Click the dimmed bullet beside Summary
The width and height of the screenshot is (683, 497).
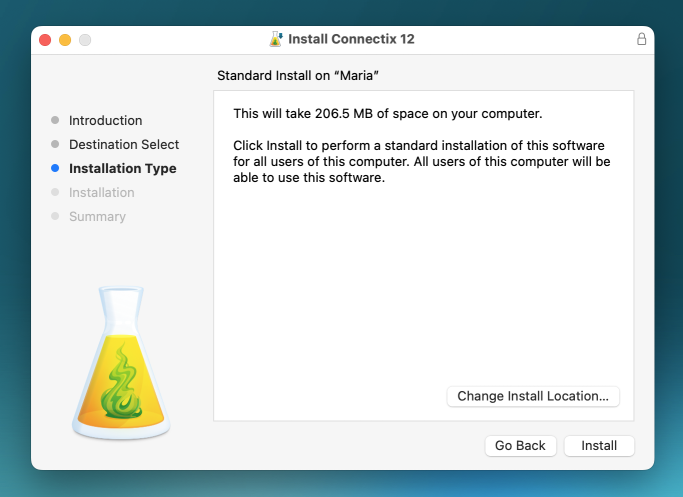point(55,217)
